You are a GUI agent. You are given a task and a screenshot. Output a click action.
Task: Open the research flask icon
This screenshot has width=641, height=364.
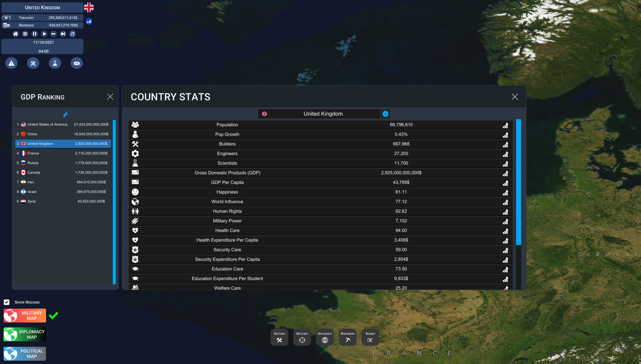point(55,63)
